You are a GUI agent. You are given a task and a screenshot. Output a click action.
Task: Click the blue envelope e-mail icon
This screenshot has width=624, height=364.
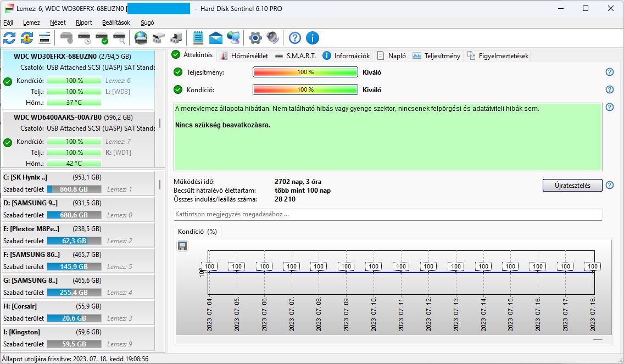[x=216, y=38]
